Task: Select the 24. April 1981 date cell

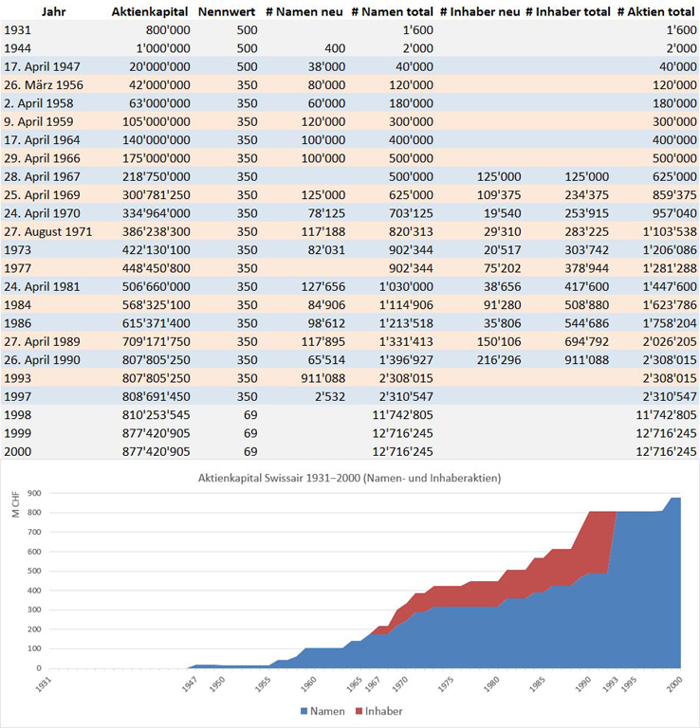Action: (42, 286)
